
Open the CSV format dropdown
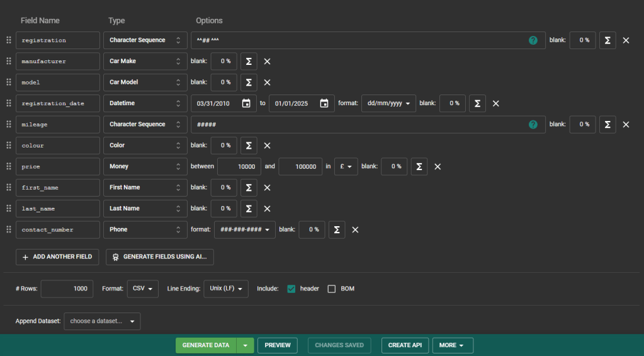143,289
